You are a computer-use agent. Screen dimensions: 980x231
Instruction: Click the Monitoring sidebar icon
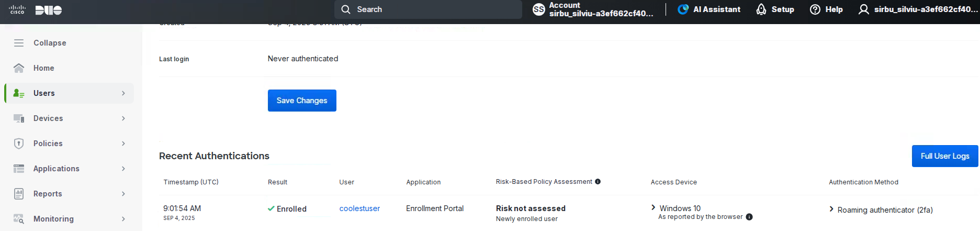19,219
